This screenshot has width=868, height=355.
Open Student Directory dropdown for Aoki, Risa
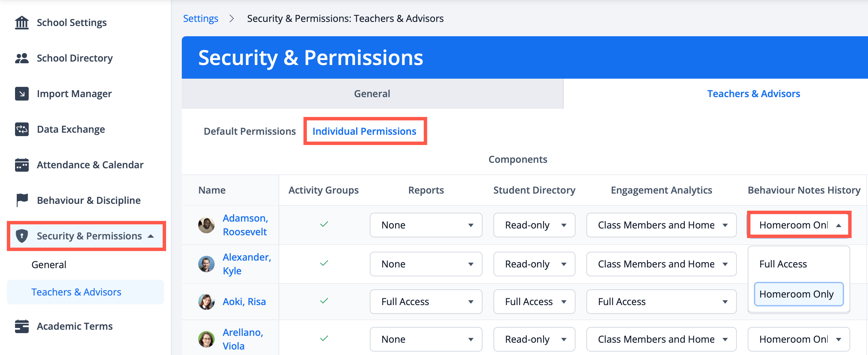click(534, 302)
